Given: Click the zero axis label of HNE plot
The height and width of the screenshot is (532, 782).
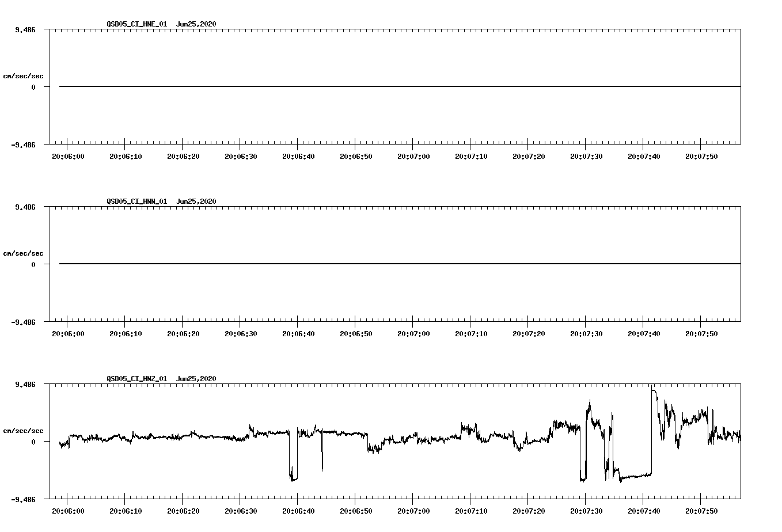Looking at the screenshot, I should (33, 87).
